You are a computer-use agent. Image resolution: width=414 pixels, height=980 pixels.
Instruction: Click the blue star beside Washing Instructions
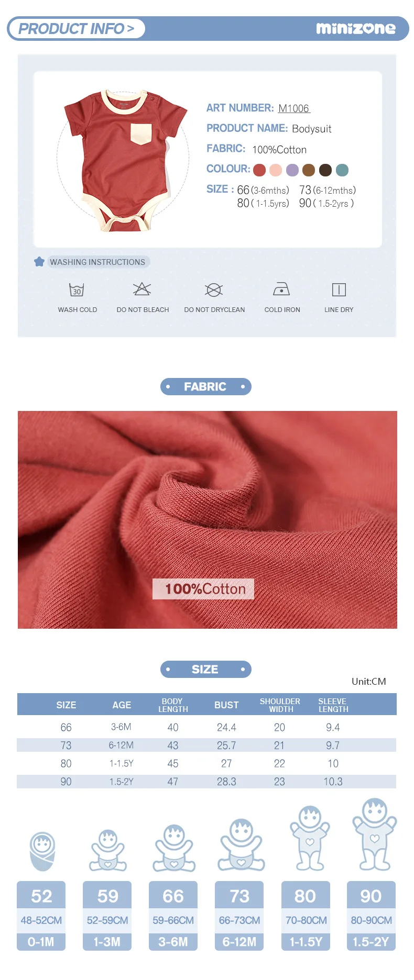point(39,262)
